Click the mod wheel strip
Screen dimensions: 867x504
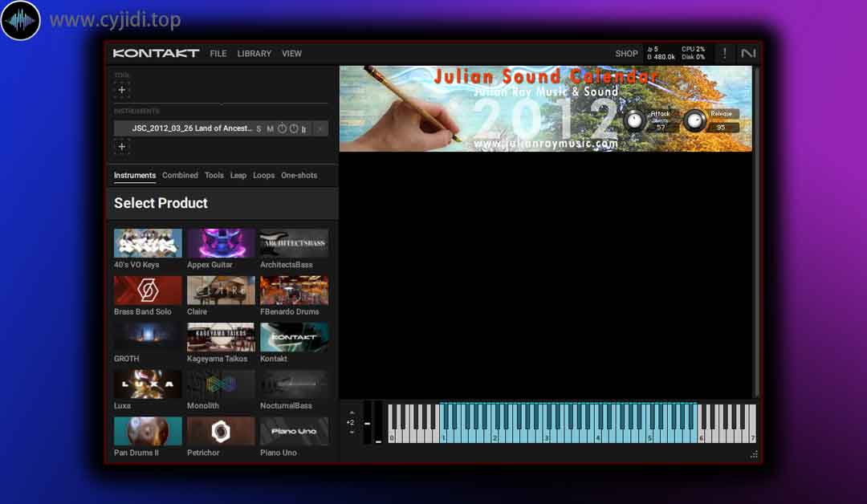click(378, 423)
